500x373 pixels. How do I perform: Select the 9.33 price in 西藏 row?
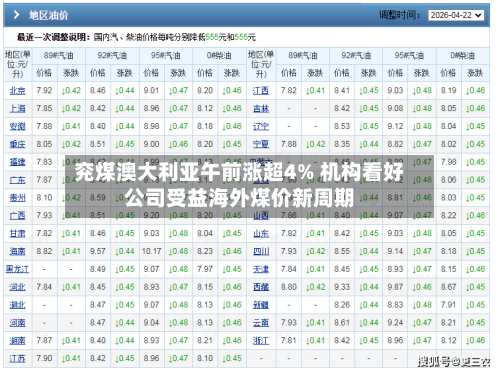pyautogui.click(x=342, y=287)
